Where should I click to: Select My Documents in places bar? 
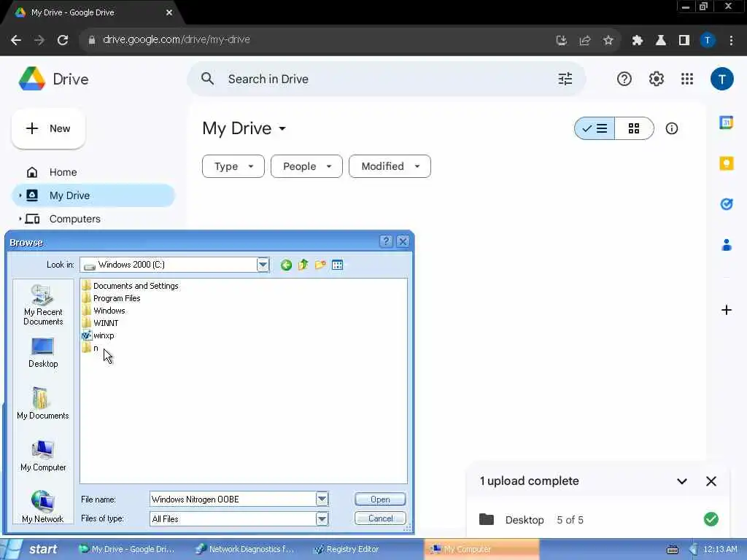coord(43,403)
